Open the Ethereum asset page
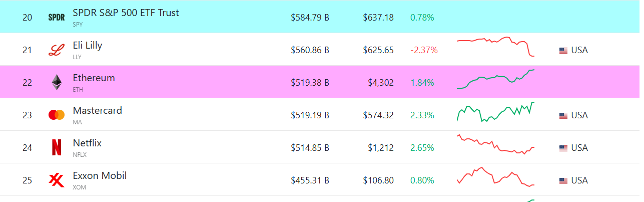Viewport: 644px width, 202px height. (x=94, y=78)
